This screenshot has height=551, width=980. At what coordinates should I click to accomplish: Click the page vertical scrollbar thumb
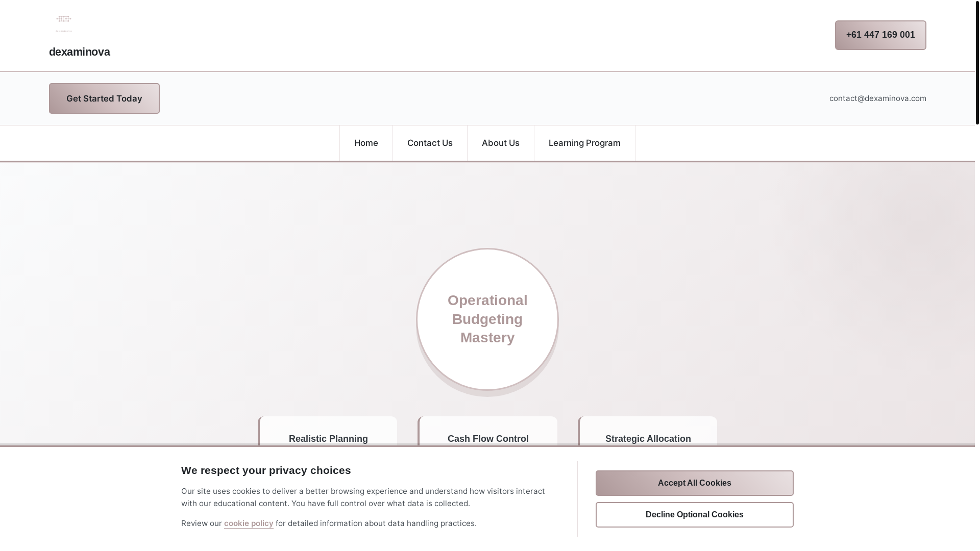977,62
